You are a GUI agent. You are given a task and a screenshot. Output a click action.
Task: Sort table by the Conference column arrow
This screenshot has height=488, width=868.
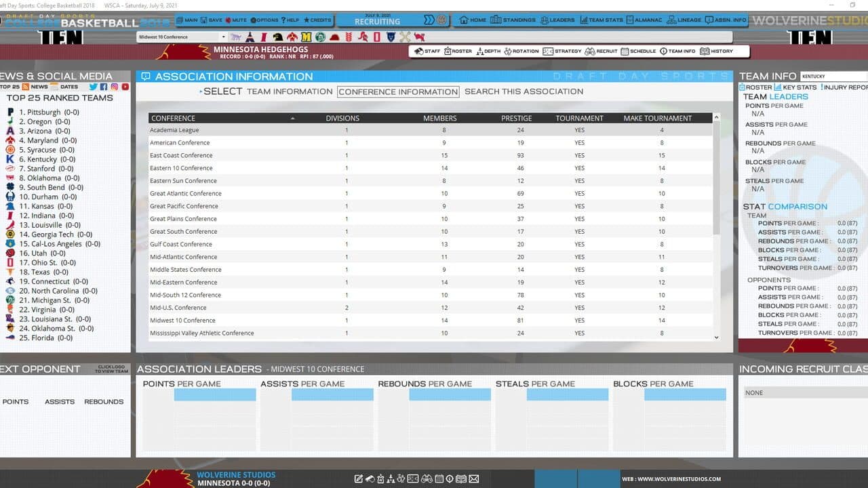click(293, 118)
